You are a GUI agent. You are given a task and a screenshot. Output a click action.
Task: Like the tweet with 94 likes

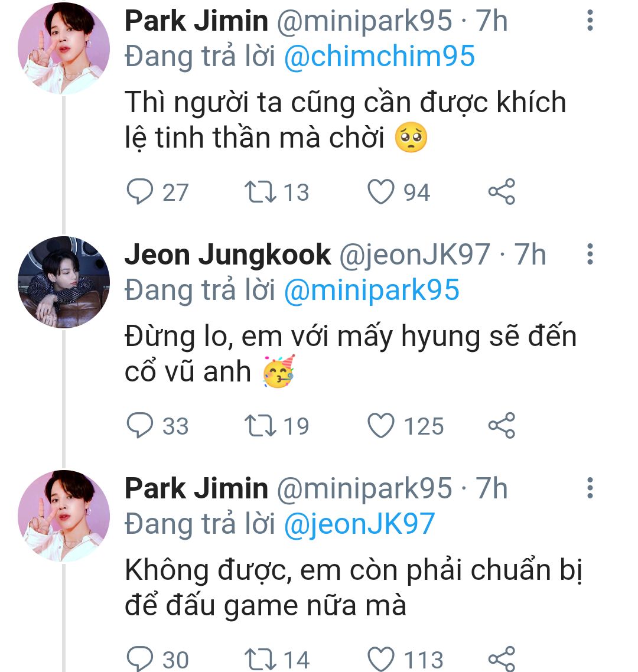pos(381,193)
